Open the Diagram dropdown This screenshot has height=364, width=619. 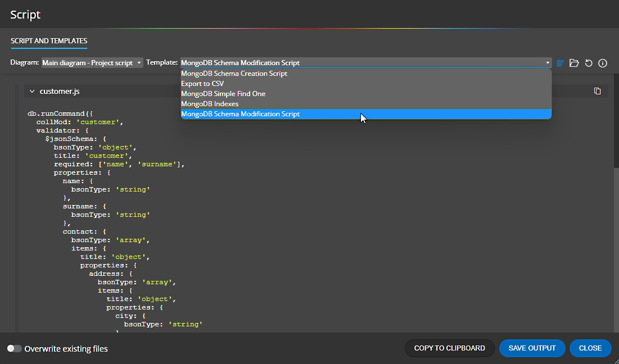pos(91,62)
